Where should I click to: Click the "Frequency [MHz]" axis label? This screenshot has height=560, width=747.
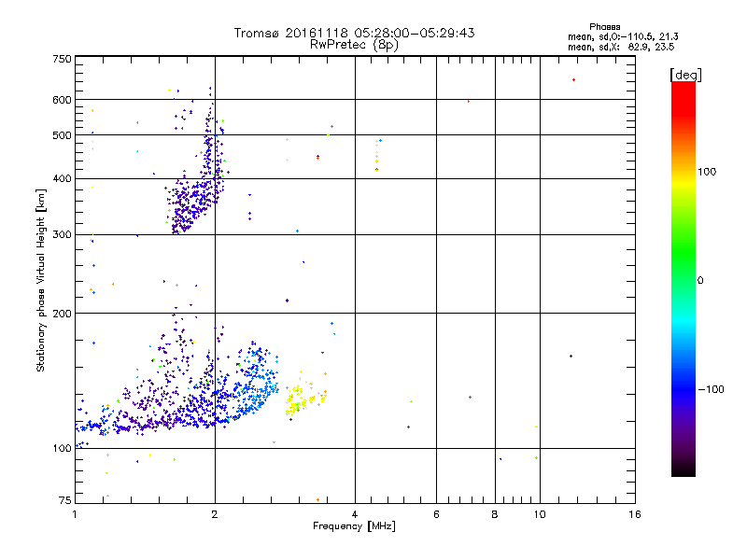(x=354, y=526)
